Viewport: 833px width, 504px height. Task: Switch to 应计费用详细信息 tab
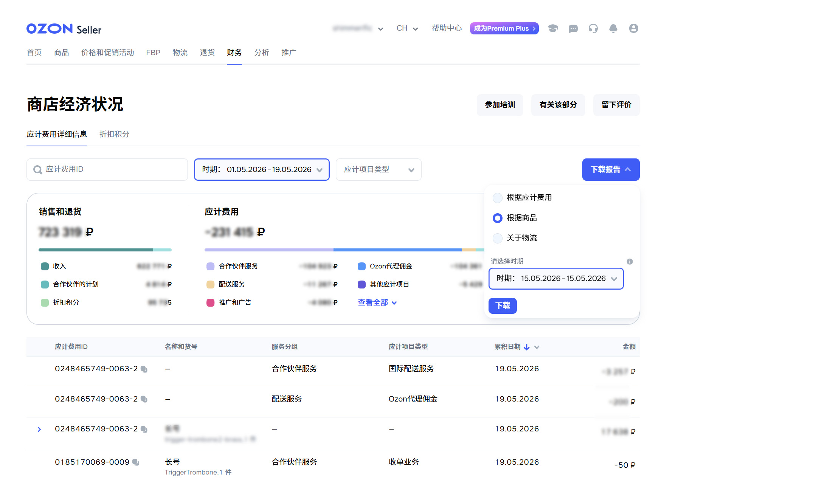click(x=57, y=134)
